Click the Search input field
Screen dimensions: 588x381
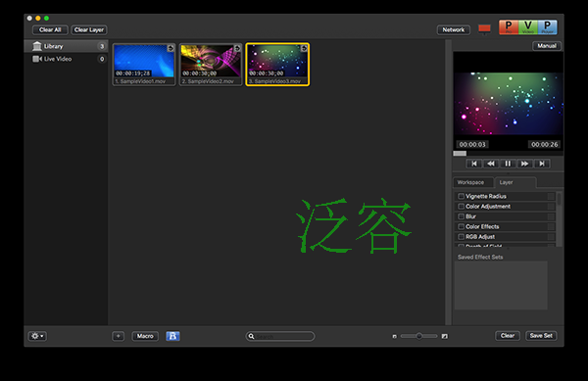tap(280, 336)
